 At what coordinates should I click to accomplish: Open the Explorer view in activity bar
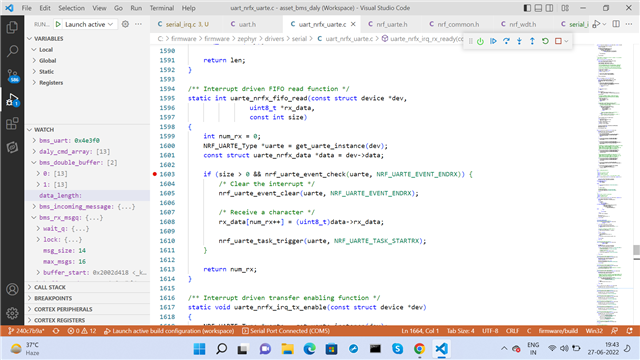[x=12, y=27]
